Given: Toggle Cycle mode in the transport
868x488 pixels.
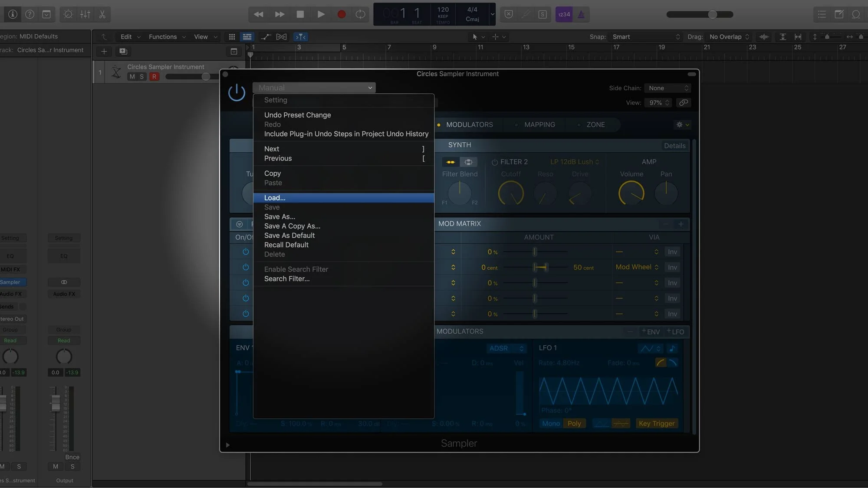Looking at the screenshot, I should click(360, 14).
